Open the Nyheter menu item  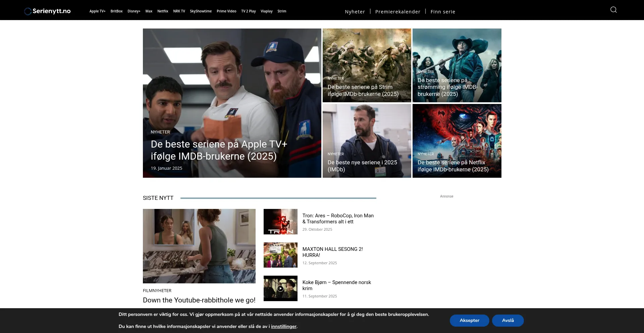[355, 11]
